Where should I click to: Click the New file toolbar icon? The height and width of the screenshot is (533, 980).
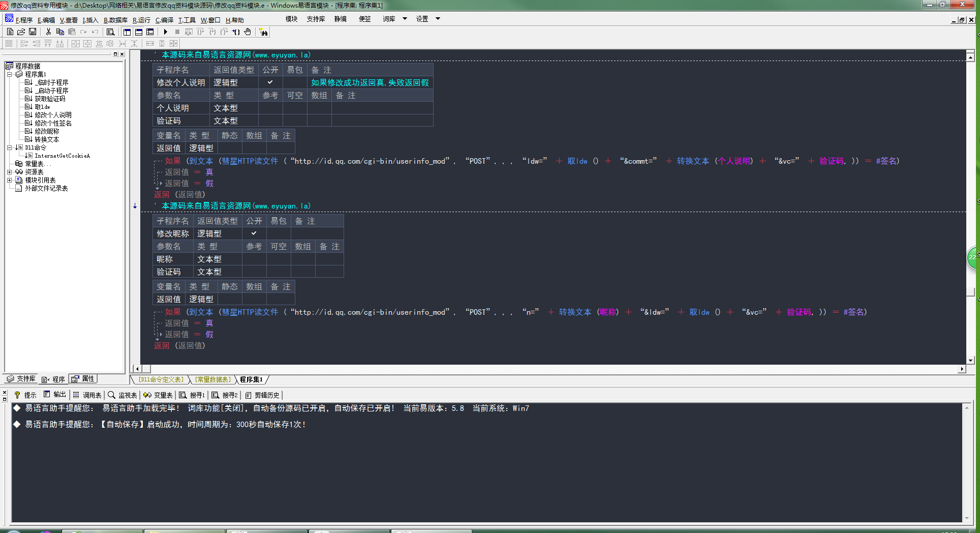[10, 32]
